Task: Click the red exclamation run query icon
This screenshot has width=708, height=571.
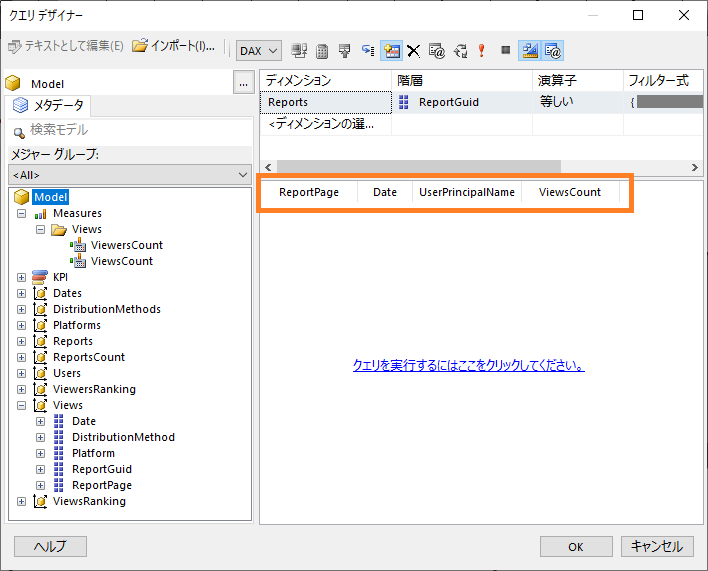Action: 482,51
